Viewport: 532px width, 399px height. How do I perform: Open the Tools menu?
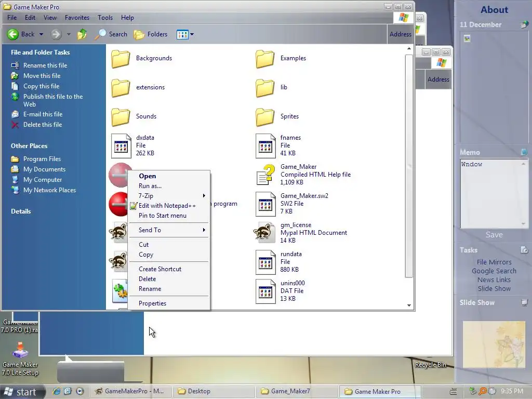(105, 18)
